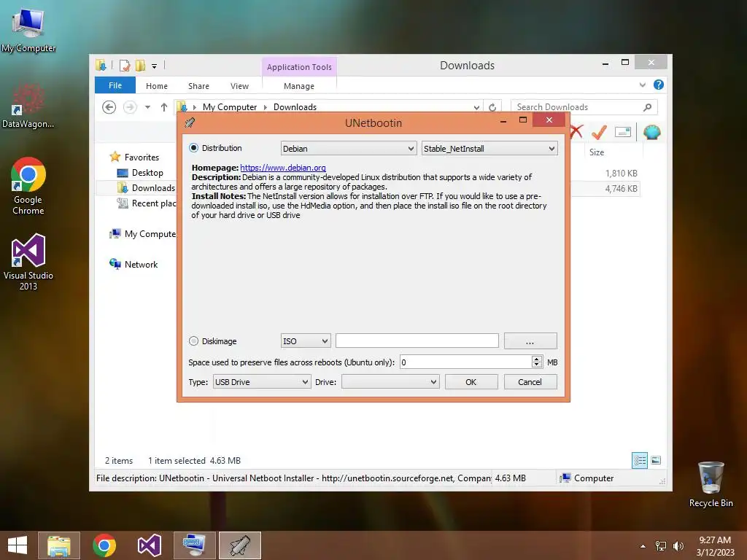The width and height of the screenshot is (747, 560).
Task: Go forward in Downloads explorer
Action: point(130,107)
